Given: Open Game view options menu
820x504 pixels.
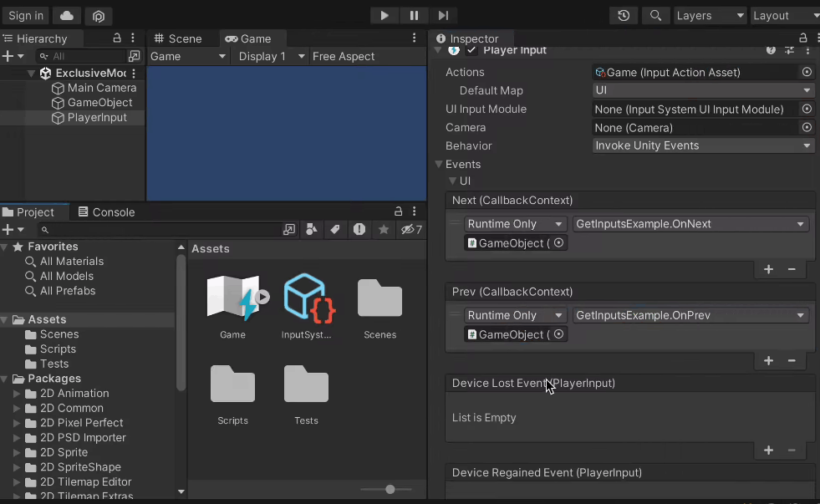Looking at the screenshot, I should (x=415, y=38).
